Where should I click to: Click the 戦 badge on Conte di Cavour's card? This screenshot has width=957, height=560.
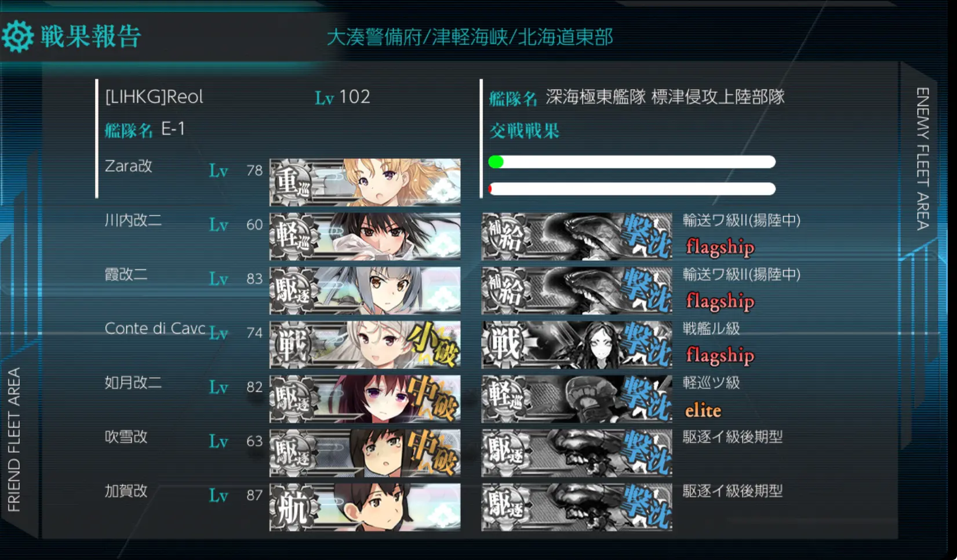[x=292, y=345]
